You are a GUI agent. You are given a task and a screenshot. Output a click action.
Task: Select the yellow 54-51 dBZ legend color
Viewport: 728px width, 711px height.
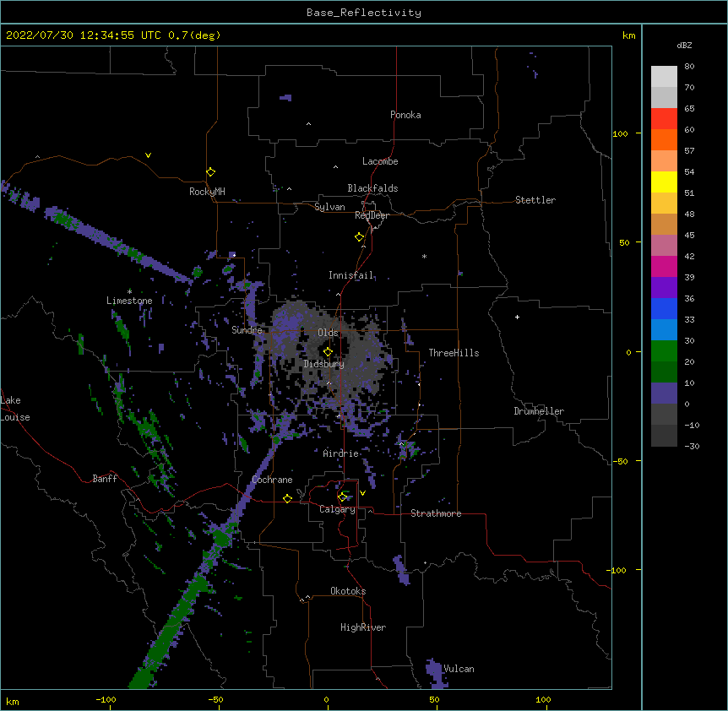(664, 182)
